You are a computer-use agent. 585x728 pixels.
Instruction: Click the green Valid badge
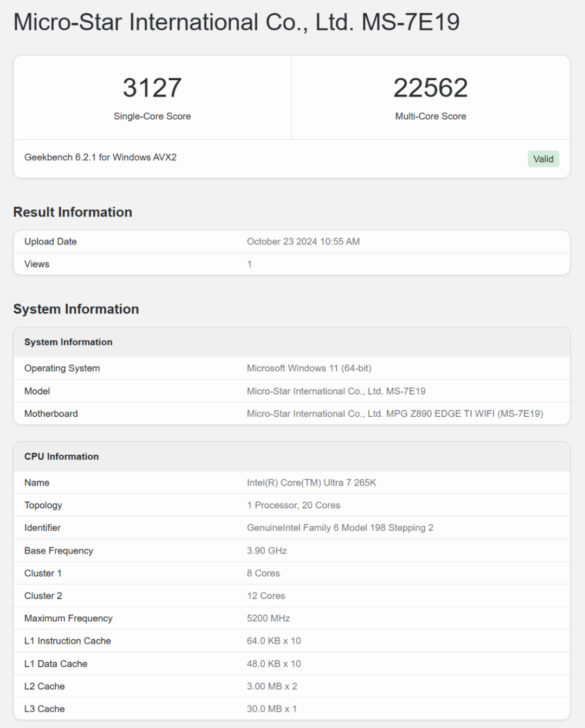click(x=543, y=159)
